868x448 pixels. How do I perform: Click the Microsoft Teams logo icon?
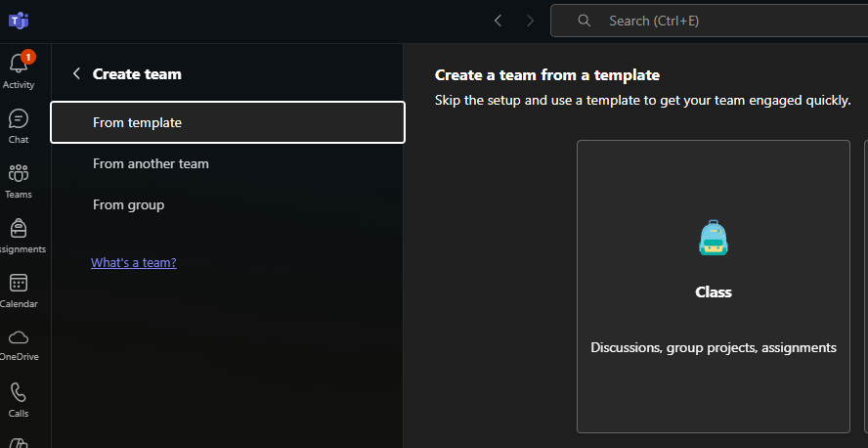click(x=18, y=20)
